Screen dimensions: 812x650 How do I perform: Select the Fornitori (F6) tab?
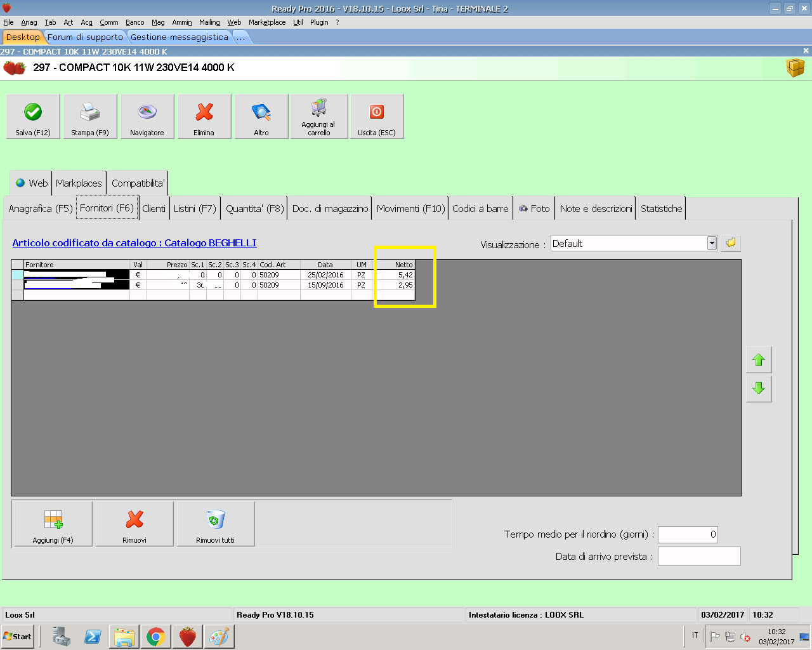107,208
